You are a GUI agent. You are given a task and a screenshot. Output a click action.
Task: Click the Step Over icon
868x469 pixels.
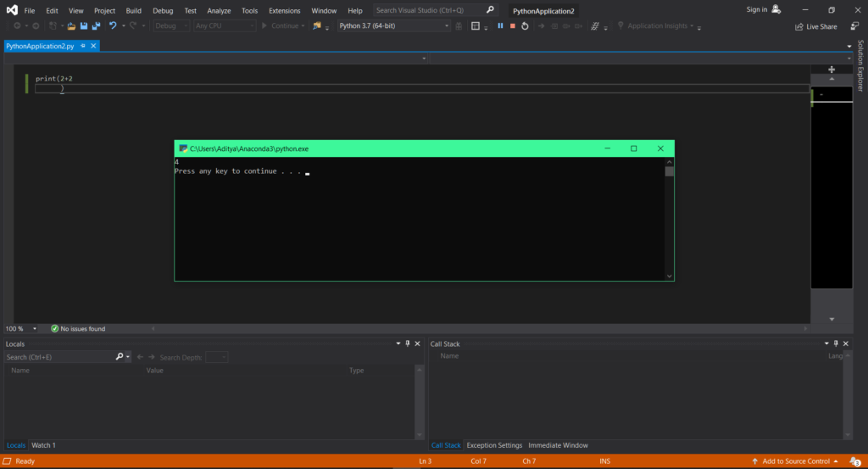pos(566,26)
